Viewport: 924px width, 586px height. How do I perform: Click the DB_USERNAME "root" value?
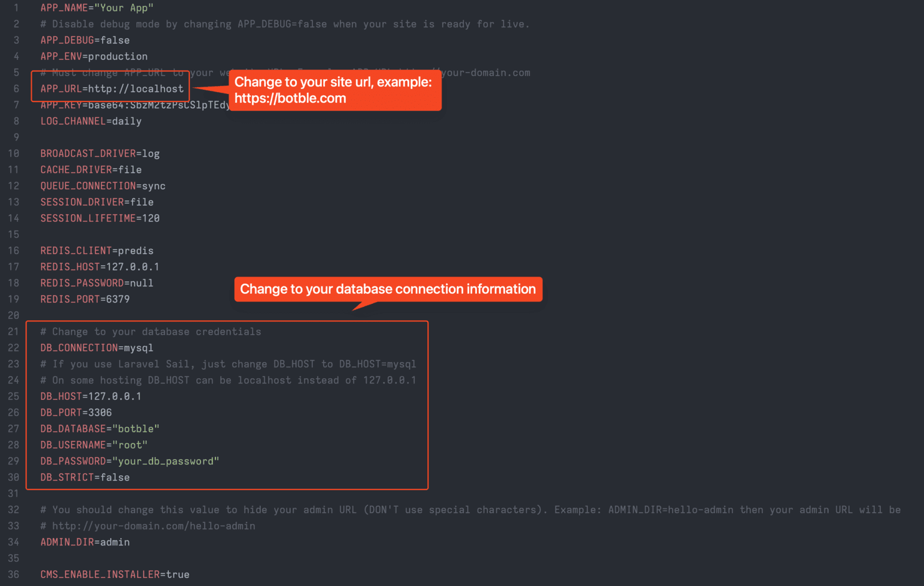point(130,445)
